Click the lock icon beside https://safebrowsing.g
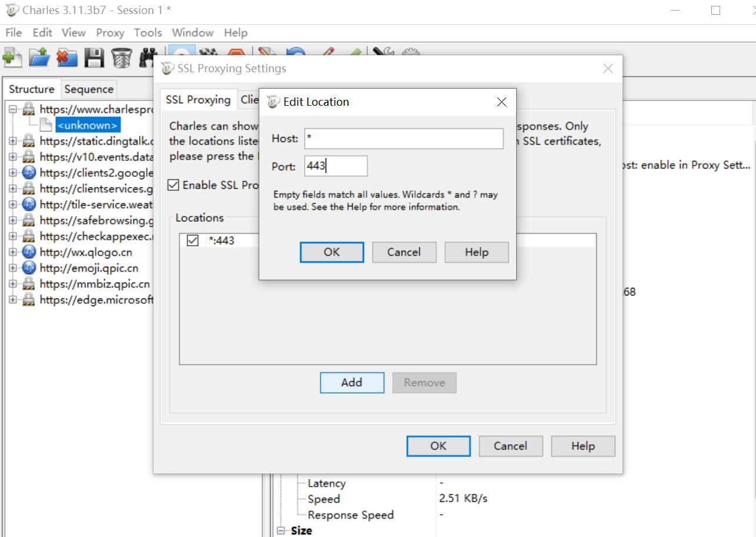The height and width of the screenshot is (537, 756). click(28, 220)
